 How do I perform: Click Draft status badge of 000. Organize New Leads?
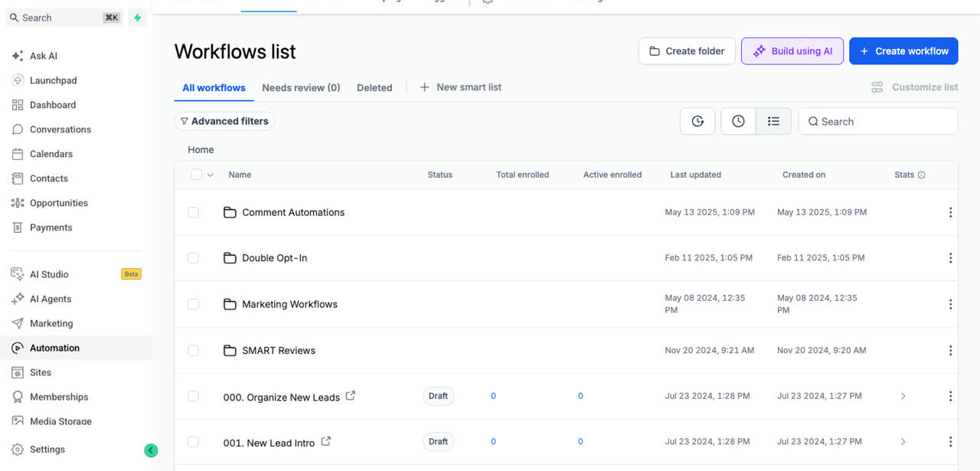point(438,396)
